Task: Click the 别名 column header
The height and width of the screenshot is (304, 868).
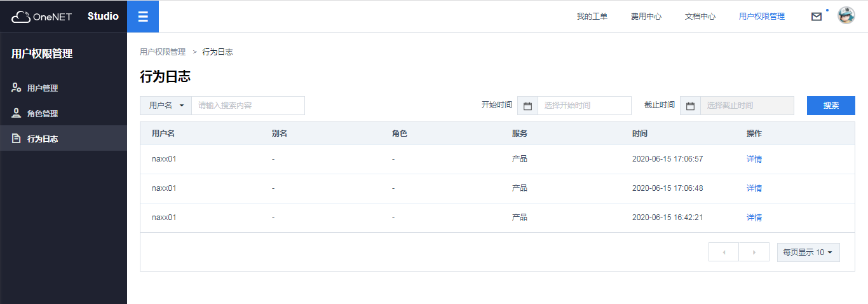Action: click(x=280, y=134)
